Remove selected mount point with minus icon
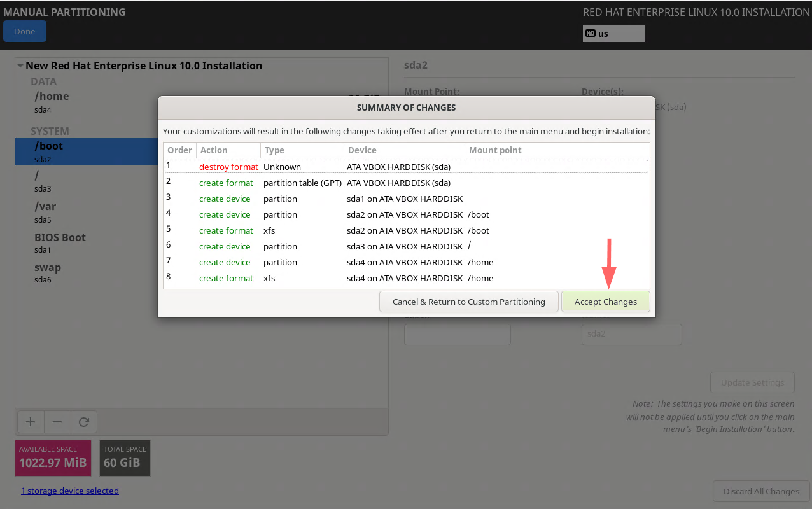This screenshot has width=812, height=509. (x=57, y=421)
